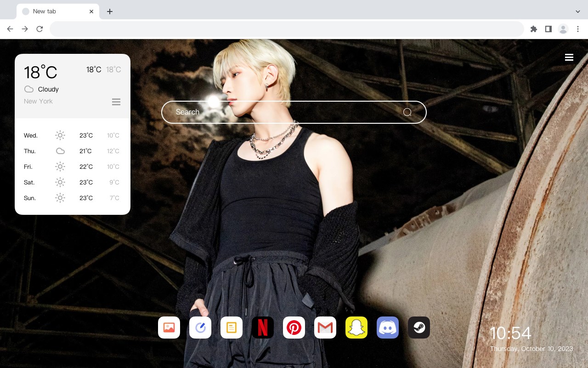This screenshot has width=588, height=368.
Task: Open the page hamburger menu
Action: click(x=569, y=57)
